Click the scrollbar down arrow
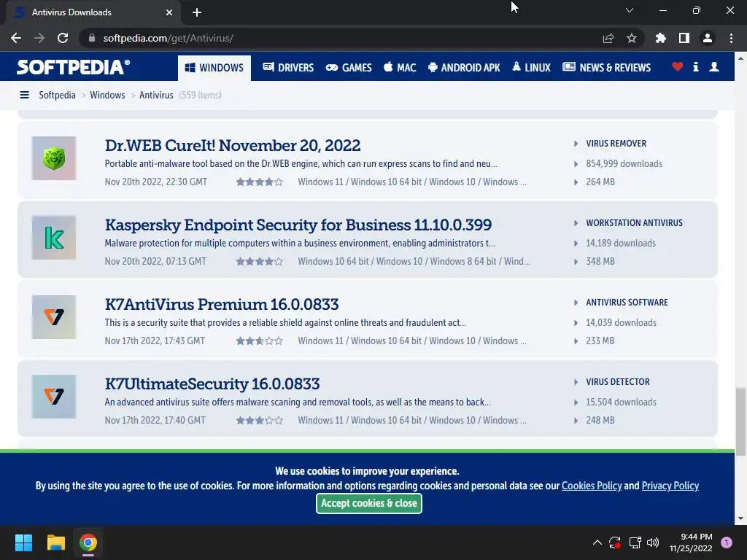747x560 pixels. (740, 518)
